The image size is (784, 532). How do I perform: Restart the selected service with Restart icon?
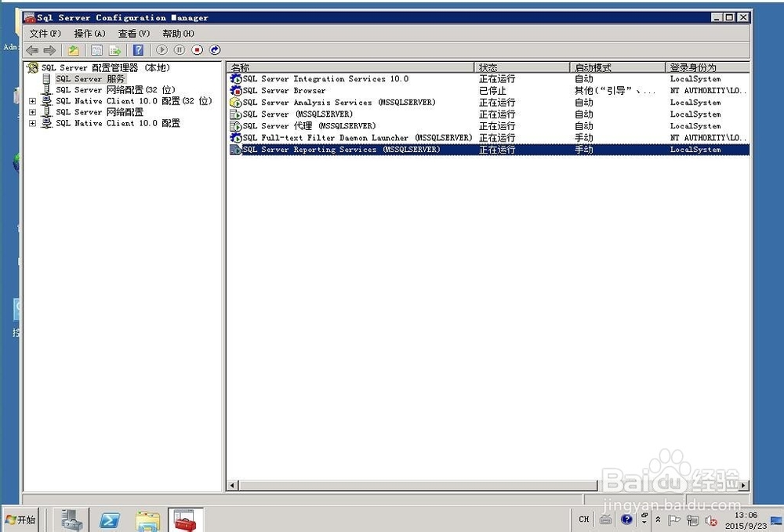(x=215, y=50)
